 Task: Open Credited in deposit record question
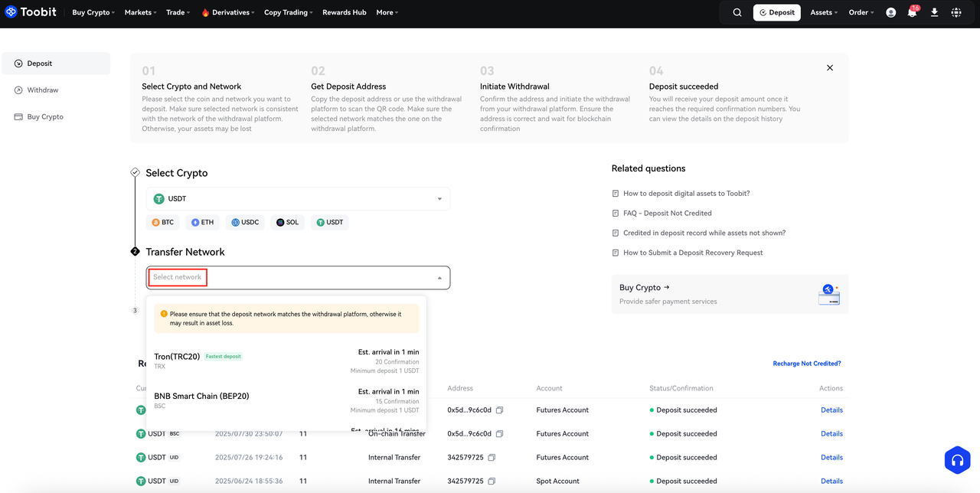click(x=704, y=233)
